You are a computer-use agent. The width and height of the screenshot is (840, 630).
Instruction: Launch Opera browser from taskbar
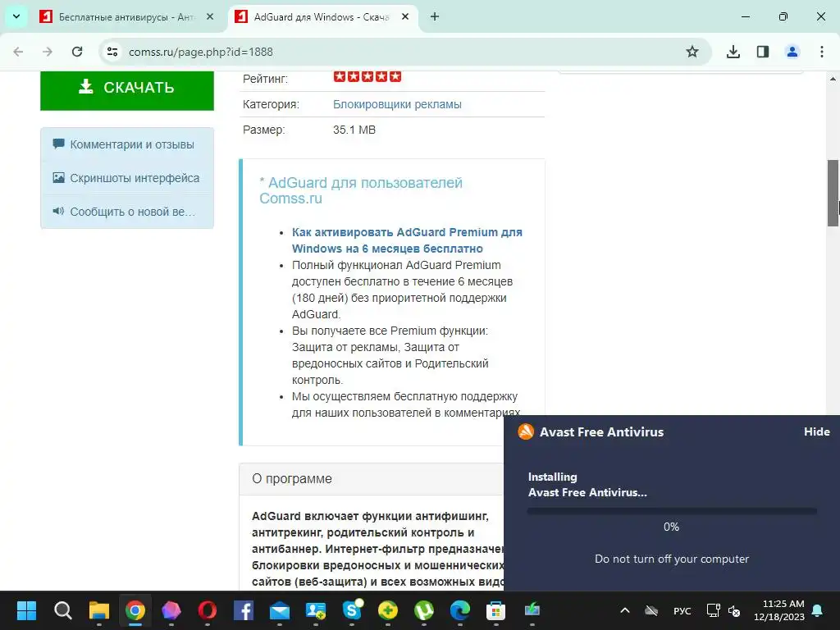208,610
